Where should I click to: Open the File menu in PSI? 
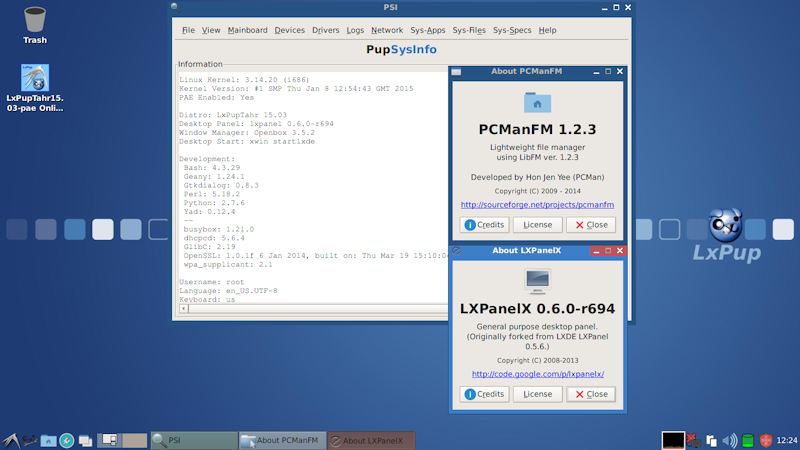pyautogui.click(x=188, y=30)
